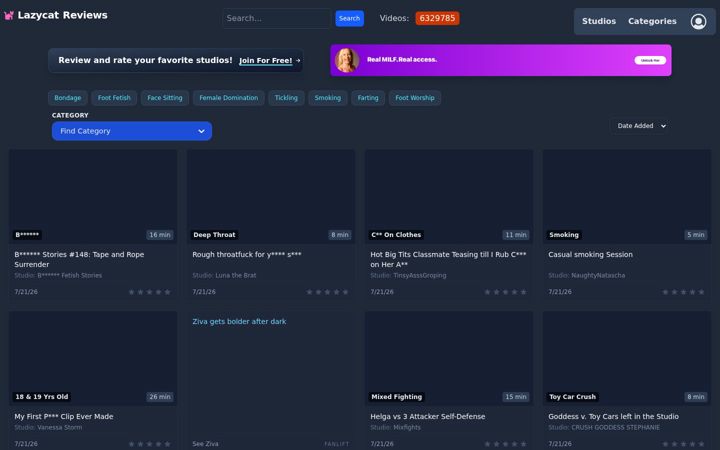Open the Casual smoking Session thumbnail

point(627,197)
